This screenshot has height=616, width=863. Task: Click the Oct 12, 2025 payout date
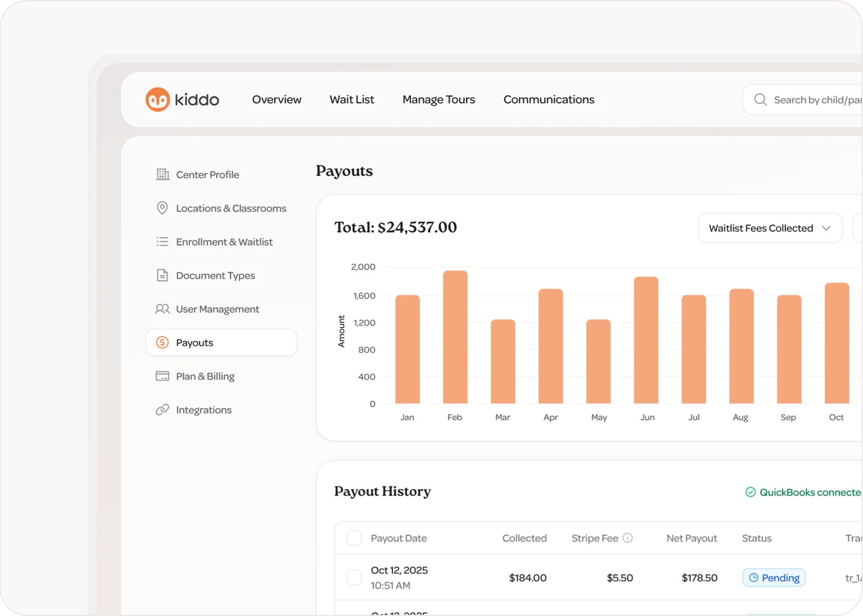pyautogui.click(x=399, y=571)
